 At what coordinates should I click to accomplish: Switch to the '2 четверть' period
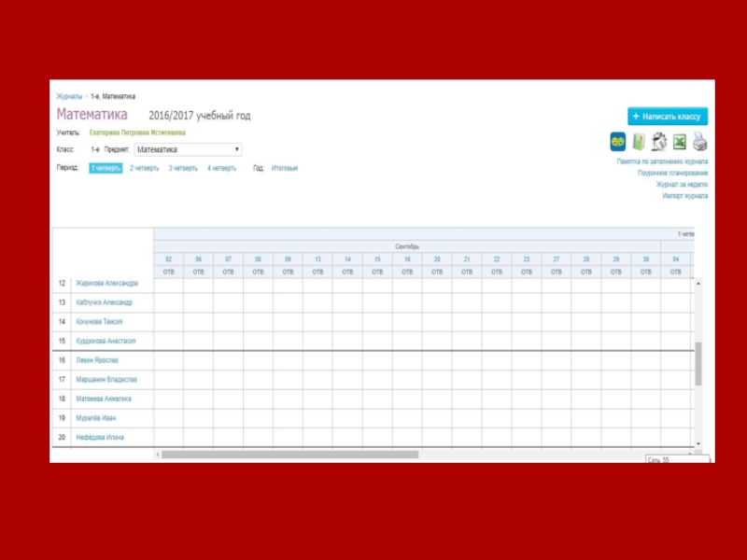pos(145,168)
